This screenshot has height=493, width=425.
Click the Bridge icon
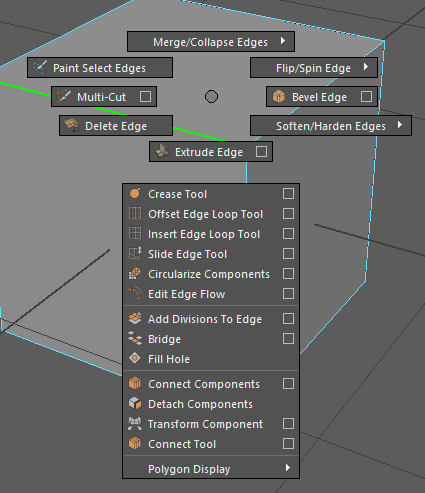pos(135,338)
